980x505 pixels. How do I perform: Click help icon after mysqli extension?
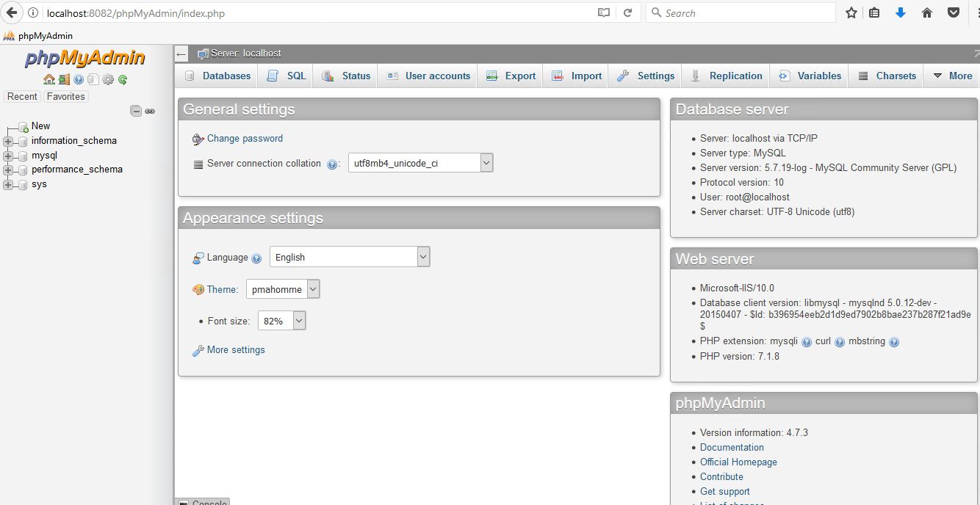pyautogui.click(x=807, y=342)
